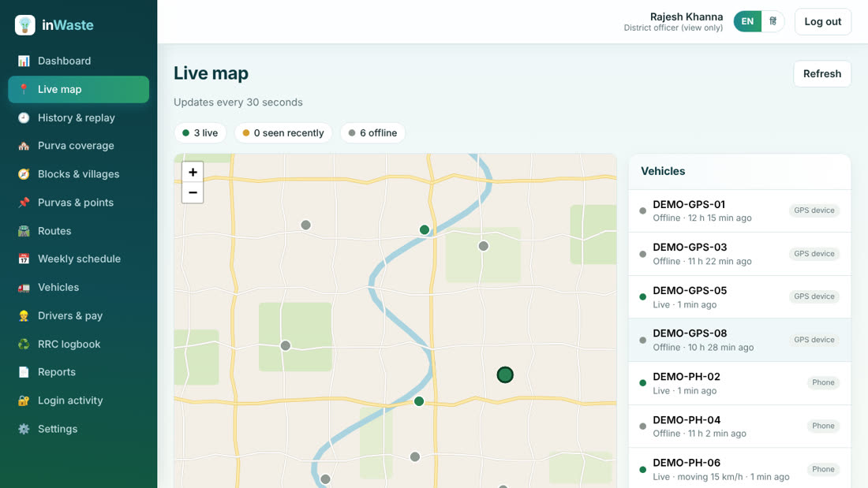Click Phone tag on DEMO-PH-02

click(x=823, y=382)
